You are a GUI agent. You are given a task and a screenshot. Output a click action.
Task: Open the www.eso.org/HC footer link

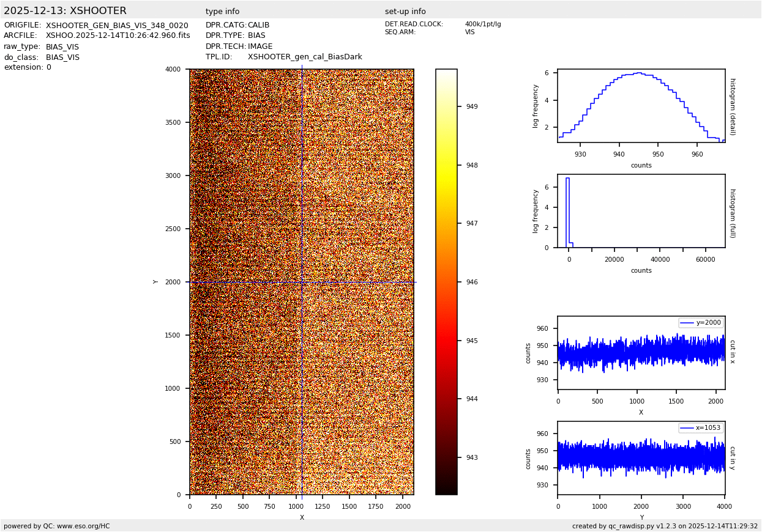tap(83, 526)
